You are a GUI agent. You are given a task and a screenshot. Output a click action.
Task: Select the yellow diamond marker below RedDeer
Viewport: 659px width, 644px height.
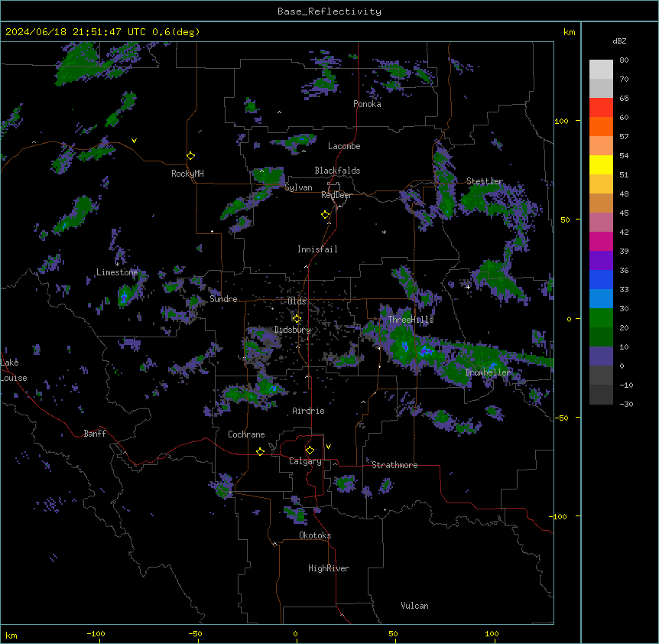tap(325, 215)
